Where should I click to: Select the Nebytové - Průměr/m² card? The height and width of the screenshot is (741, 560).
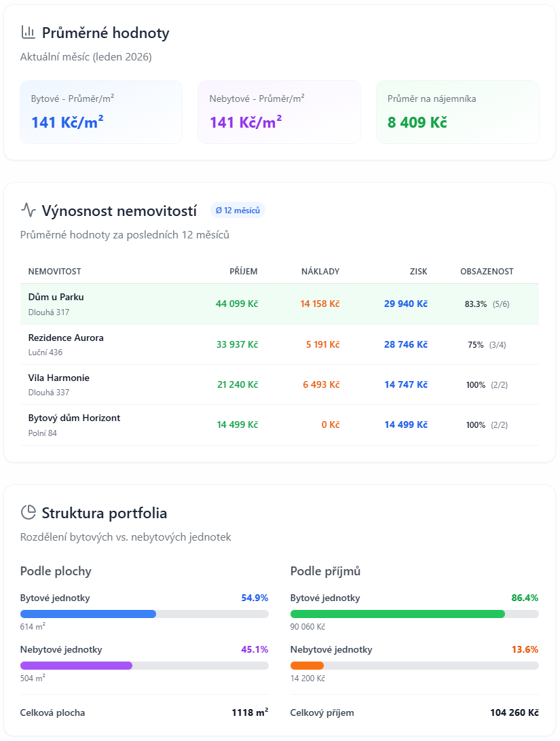279,111
